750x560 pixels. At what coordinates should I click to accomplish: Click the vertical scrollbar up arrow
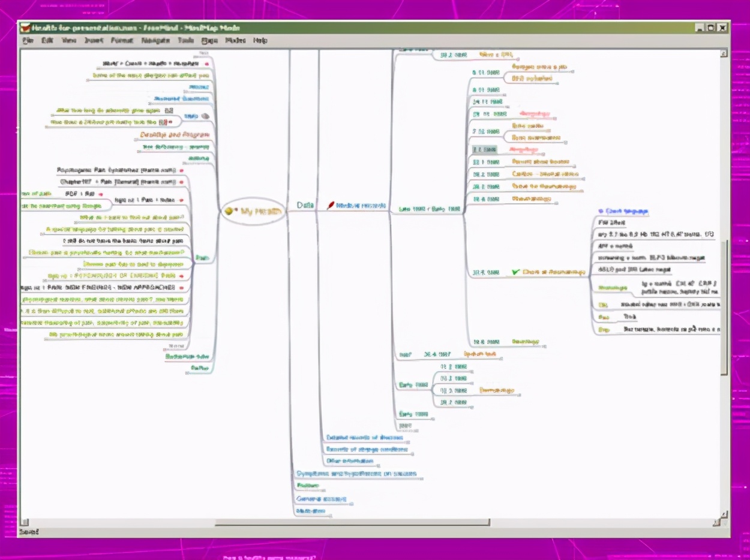click(x=724, y=53)
